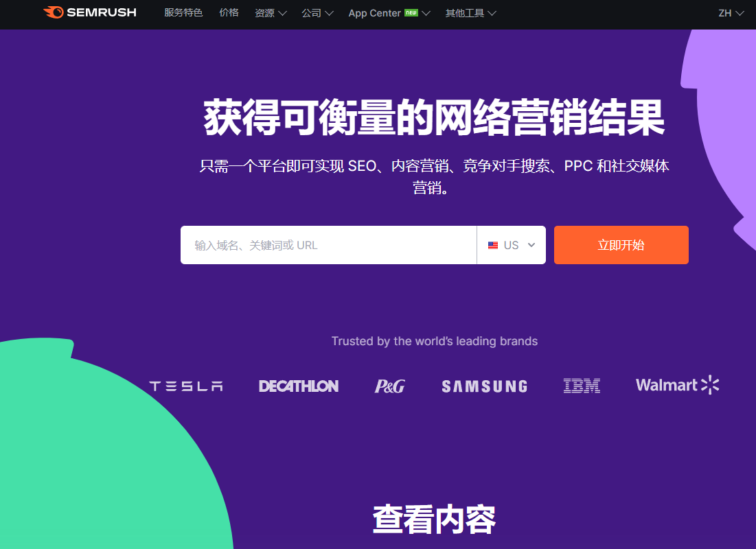The width and height of the screenshot is (756, 549).
Task: Click the US flag icon
Action: (493, 246)
